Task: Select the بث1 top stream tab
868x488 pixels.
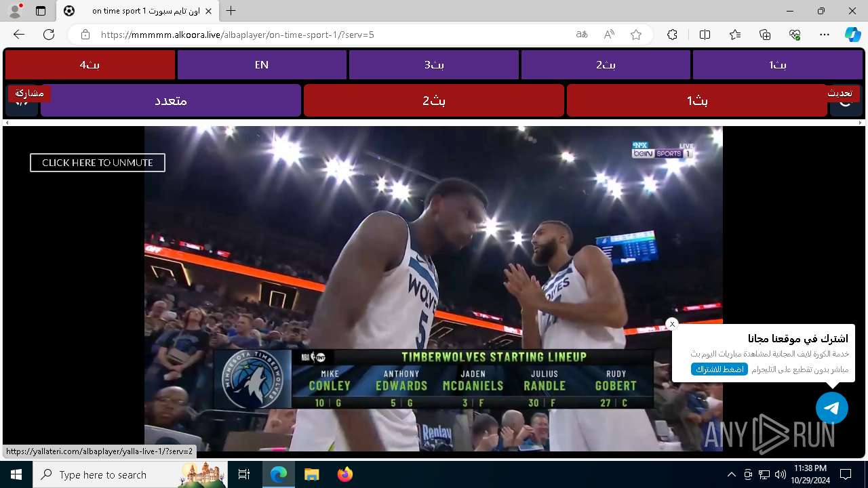Action: (777, 65)
